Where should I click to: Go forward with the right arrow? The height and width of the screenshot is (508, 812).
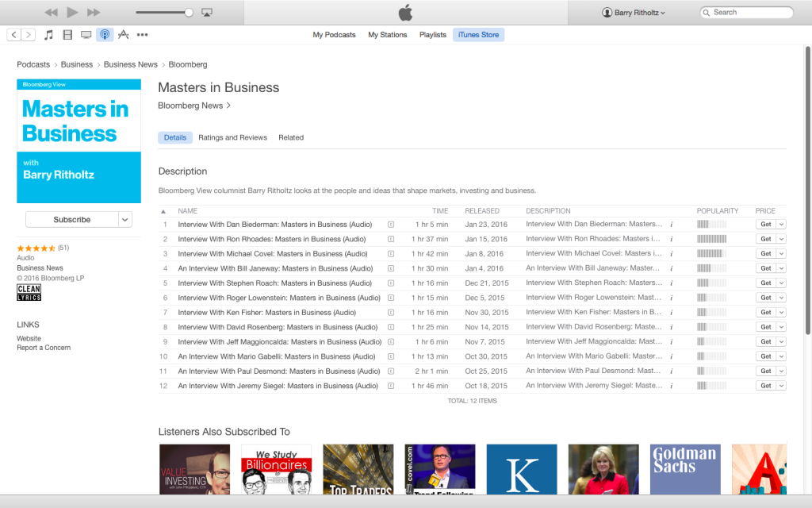(x=29, y=35)
